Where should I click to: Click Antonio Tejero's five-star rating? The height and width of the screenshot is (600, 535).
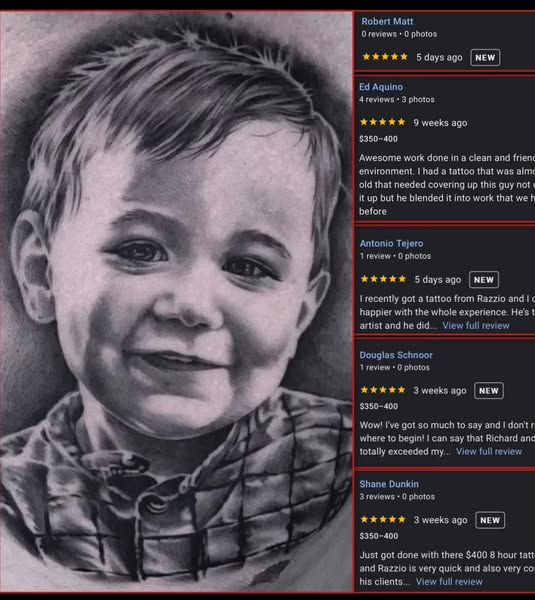pos(383,279)
